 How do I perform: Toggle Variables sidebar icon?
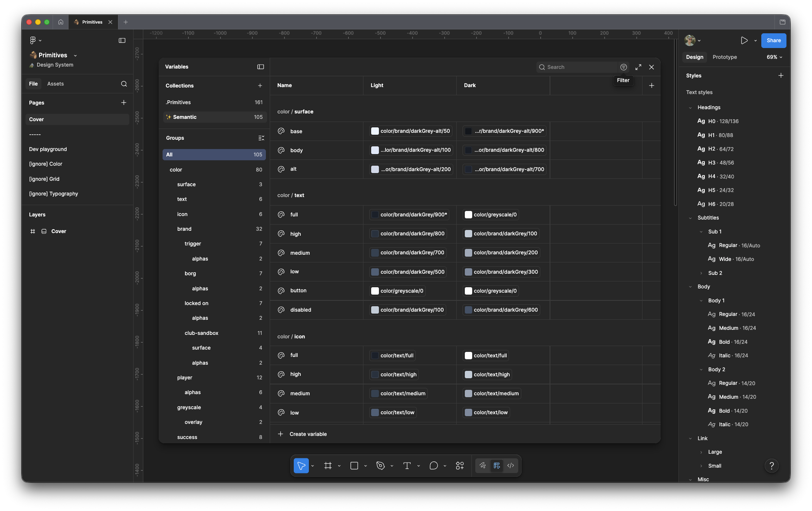click(260, 67)
